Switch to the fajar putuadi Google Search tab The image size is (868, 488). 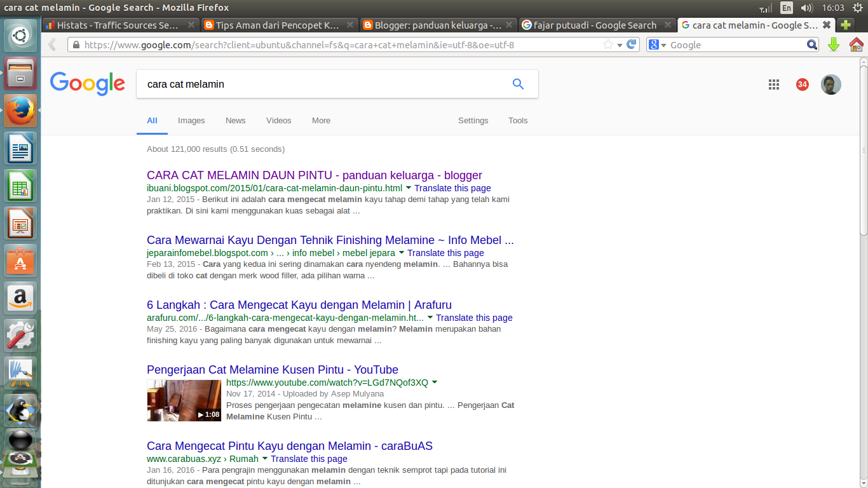[x=597, y=25]
